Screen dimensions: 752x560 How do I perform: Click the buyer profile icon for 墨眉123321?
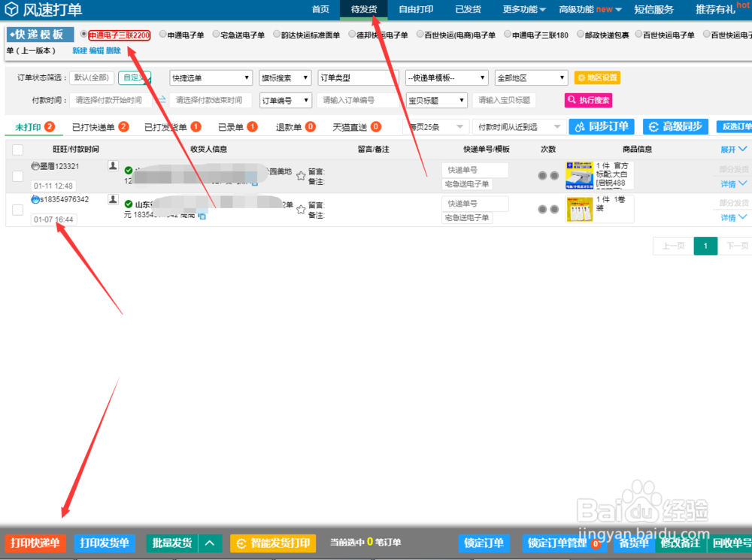[x=113, y=166]
